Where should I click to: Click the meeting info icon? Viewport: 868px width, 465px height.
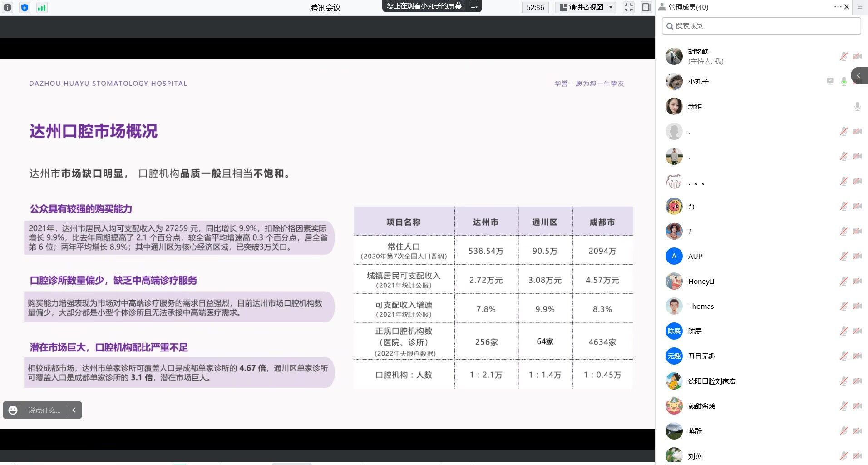[8, 7]
